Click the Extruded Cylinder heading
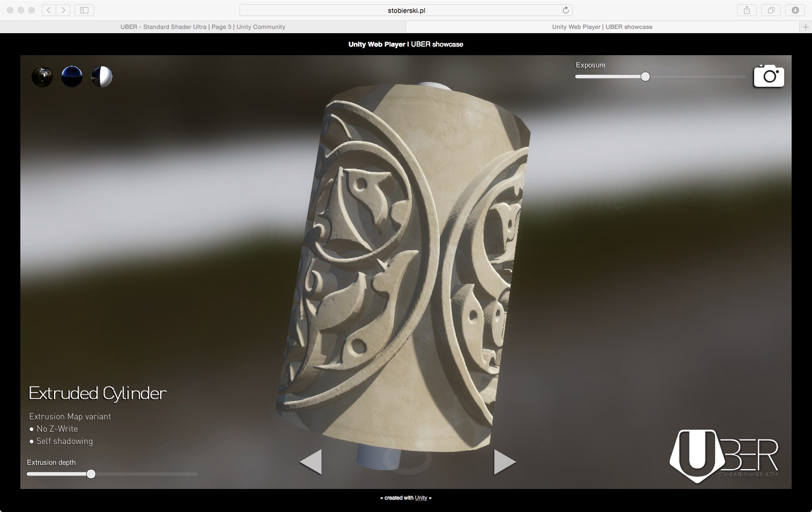 click(97, 394)
